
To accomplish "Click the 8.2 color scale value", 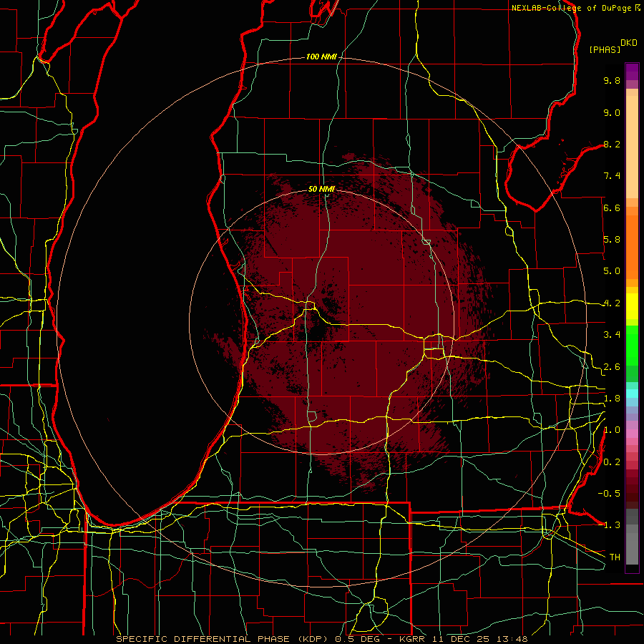I will point(612,144).
